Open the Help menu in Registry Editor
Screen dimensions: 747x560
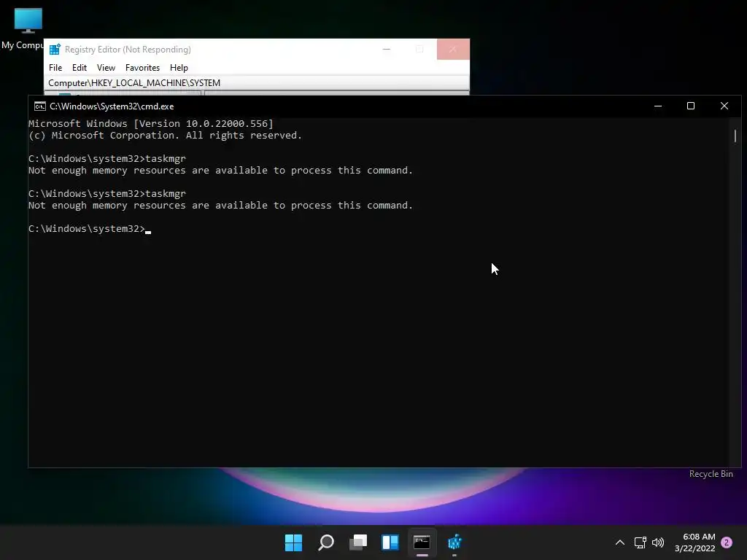coord(179,68)
